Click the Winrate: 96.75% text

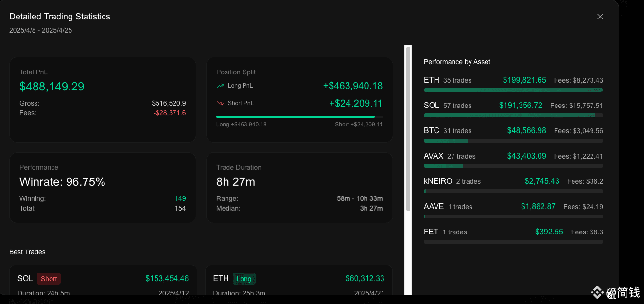click(62, 182)
